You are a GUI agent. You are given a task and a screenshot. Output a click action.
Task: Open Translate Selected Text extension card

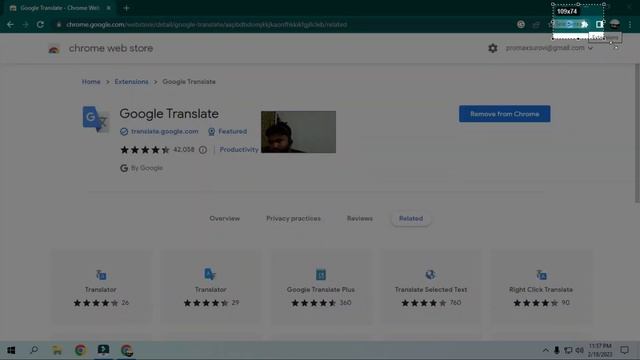point(431,287)
